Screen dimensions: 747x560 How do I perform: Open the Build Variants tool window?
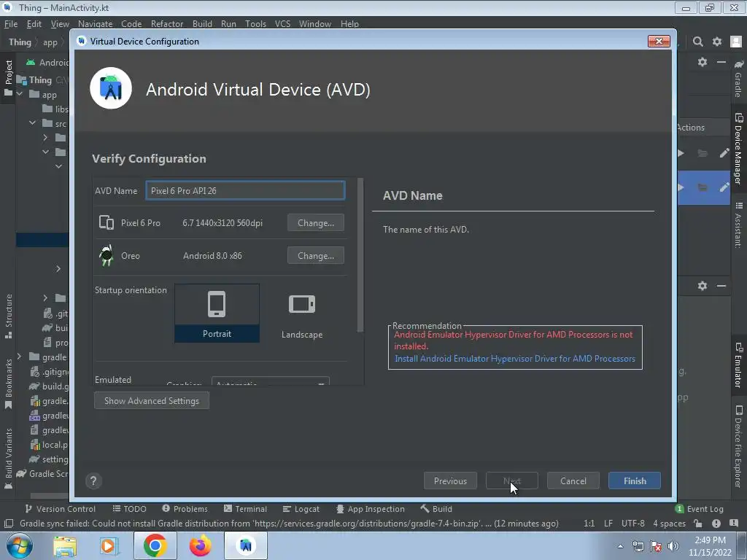[x=9, y=458]
